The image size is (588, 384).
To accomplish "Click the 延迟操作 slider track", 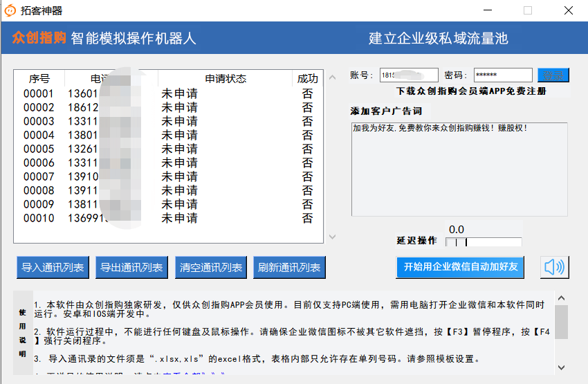I will click(x=484, y=242).
